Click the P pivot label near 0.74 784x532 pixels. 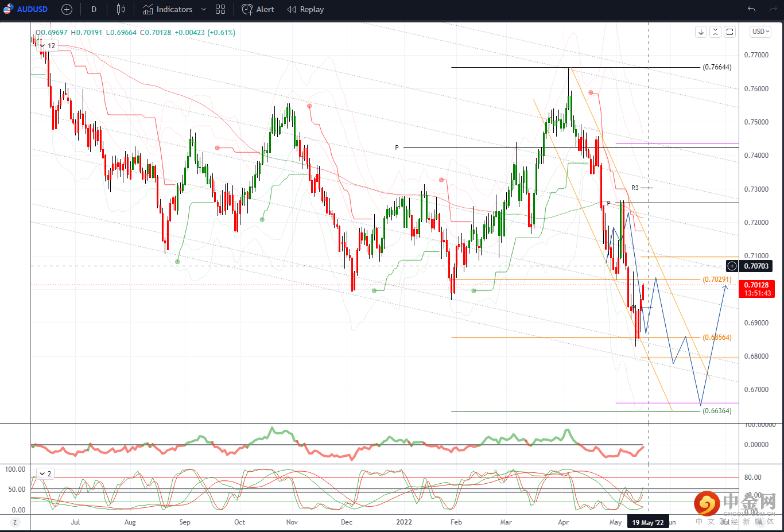[x=397, y=147]
